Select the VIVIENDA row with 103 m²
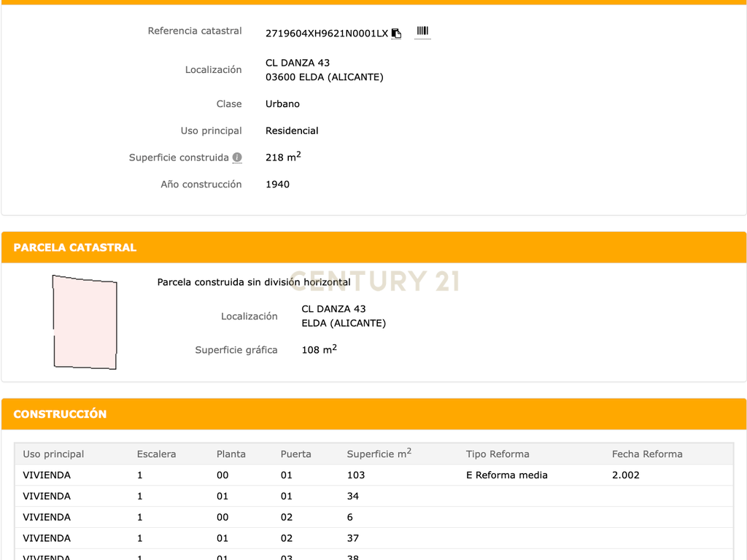 [x=374, y=475]
